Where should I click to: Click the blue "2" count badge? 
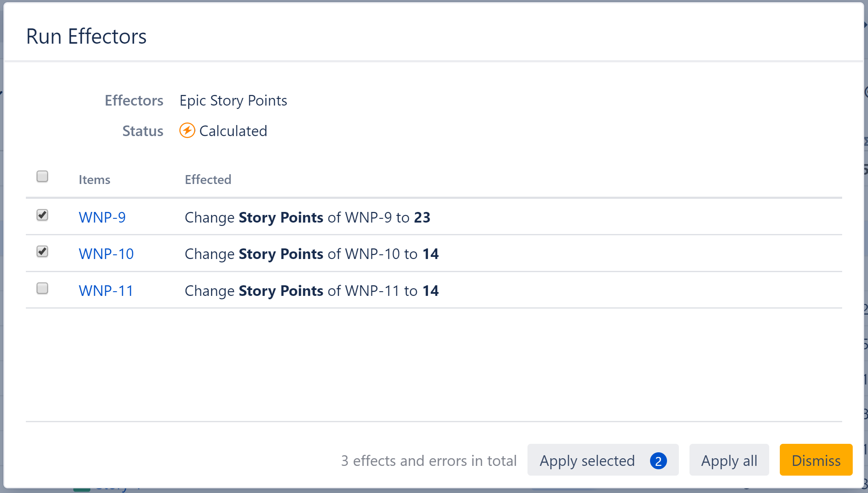click(x=659, y=460)
